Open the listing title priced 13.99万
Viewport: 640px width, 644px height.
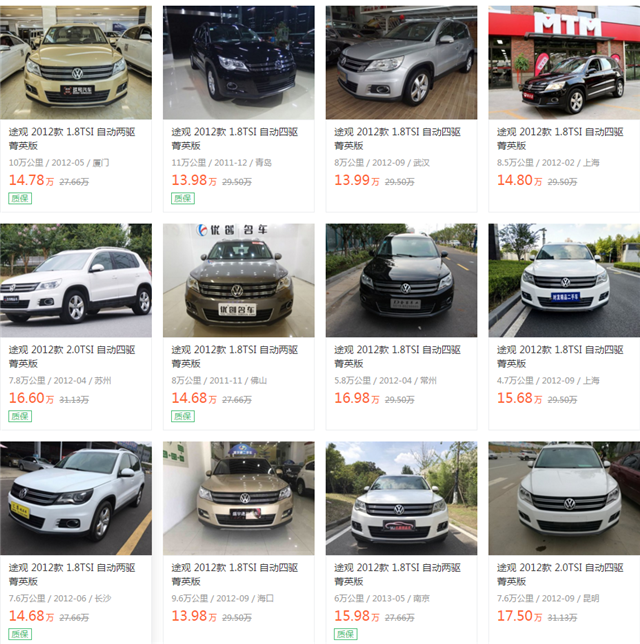397,139
